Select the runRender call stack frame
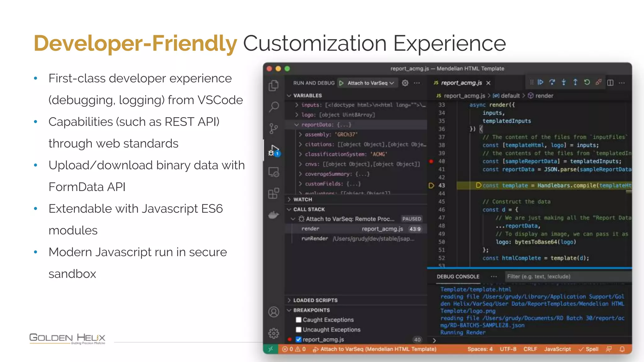Screen dimensions: 644x362 tap(356, 239)
